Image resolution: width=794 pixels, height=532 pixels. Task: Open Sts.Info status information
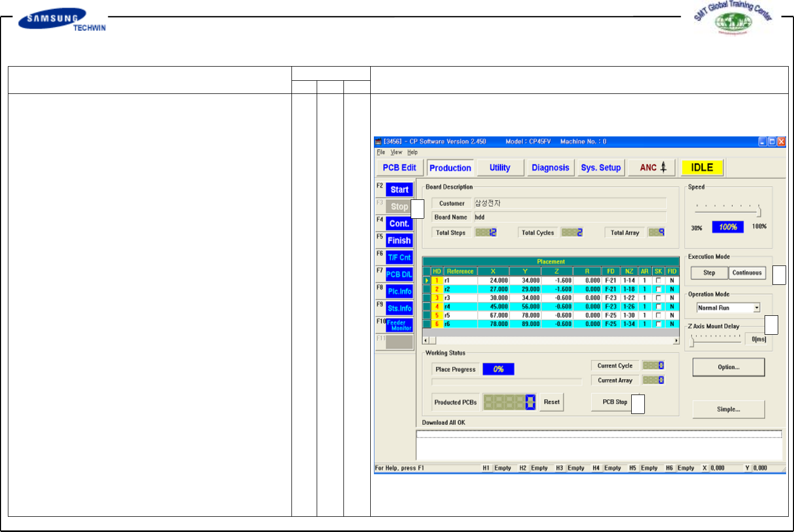pyautogui.click(x=399, y=308)
